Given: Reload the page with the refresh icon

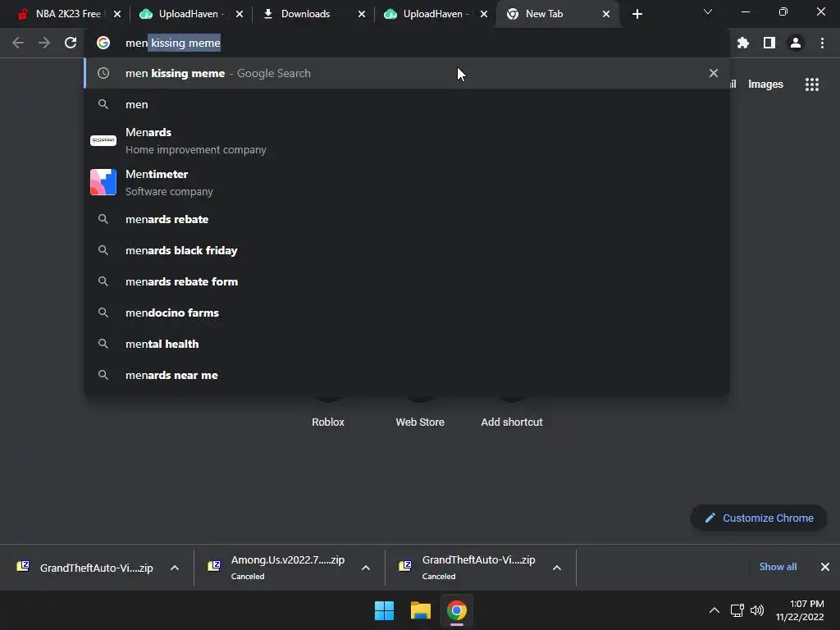Looking at the screenshot, I should tap(71, 43).
